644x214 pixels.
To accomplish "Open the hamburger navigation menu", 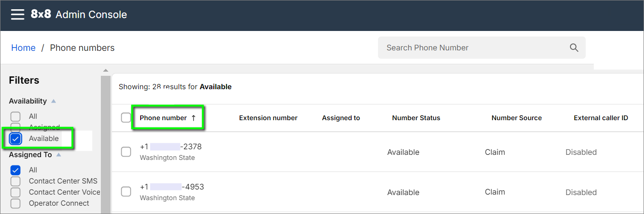I will point(18,15).
